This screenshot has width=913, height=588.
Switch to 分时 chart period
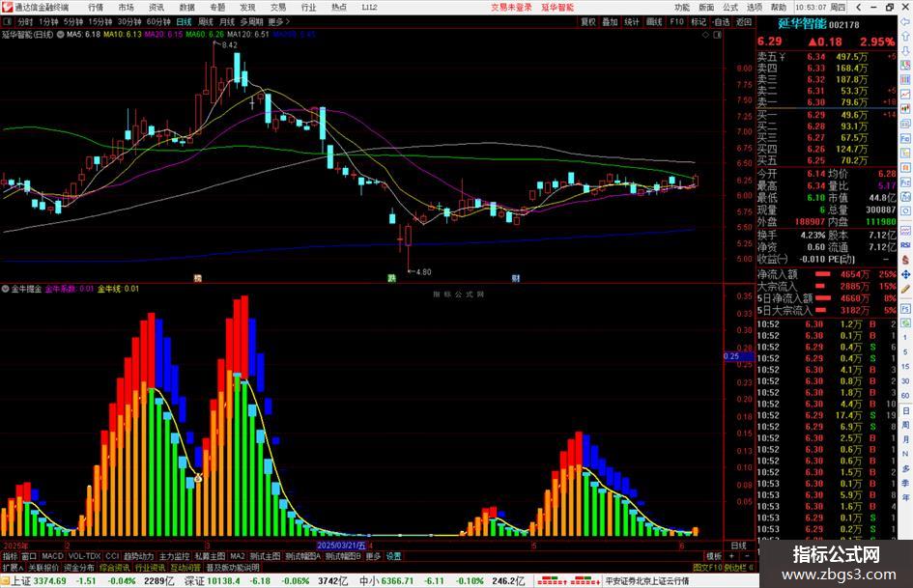click(25, 22)
